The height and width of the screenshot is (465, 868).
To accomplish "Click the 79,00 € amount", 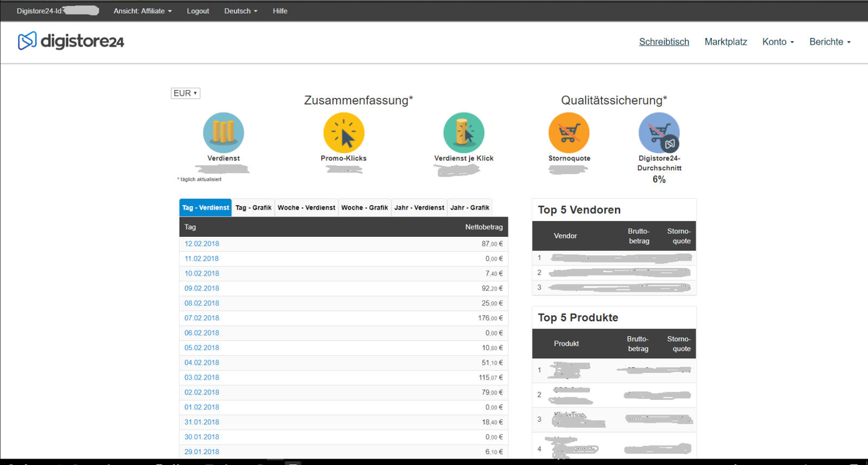I will pos(492,392).
